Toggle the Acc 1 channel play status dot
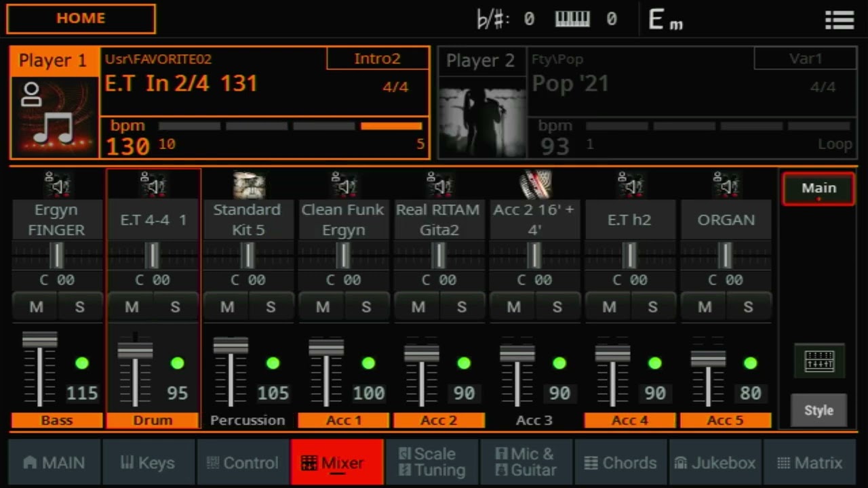This screenshot has height=488, width=868. (x=369, y=363)
